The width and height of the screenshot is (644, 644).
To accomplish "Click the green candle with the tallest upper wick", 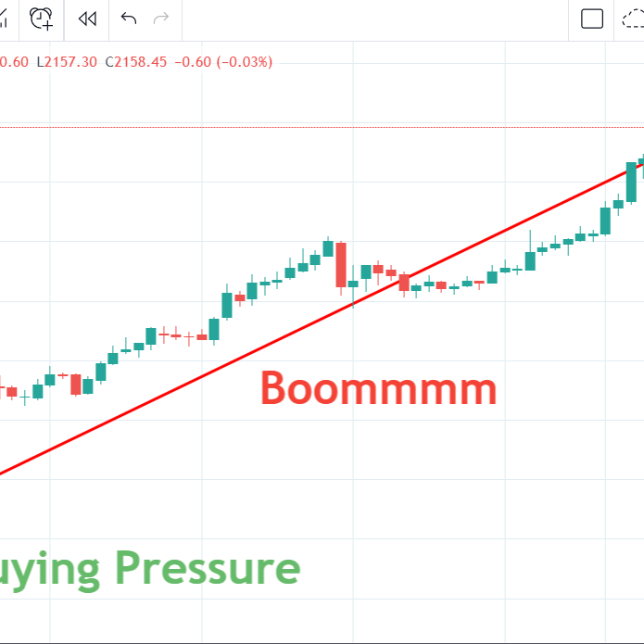I will [530, 259].
